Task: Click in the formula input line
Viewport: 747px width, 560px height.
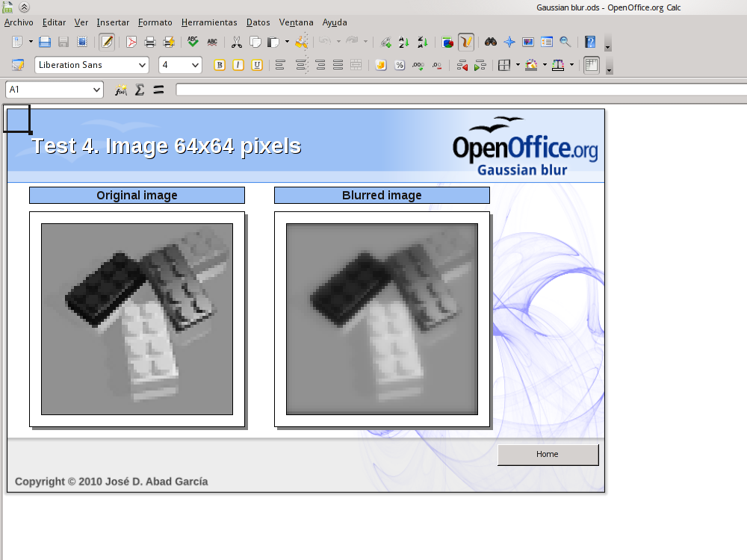Action: (461, 90)
